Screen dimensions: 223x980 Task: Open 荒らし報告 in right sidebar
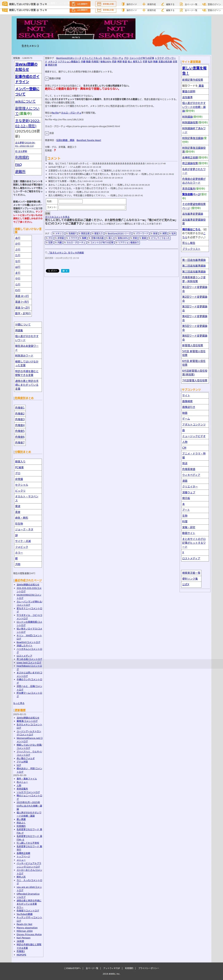(188, 243)
